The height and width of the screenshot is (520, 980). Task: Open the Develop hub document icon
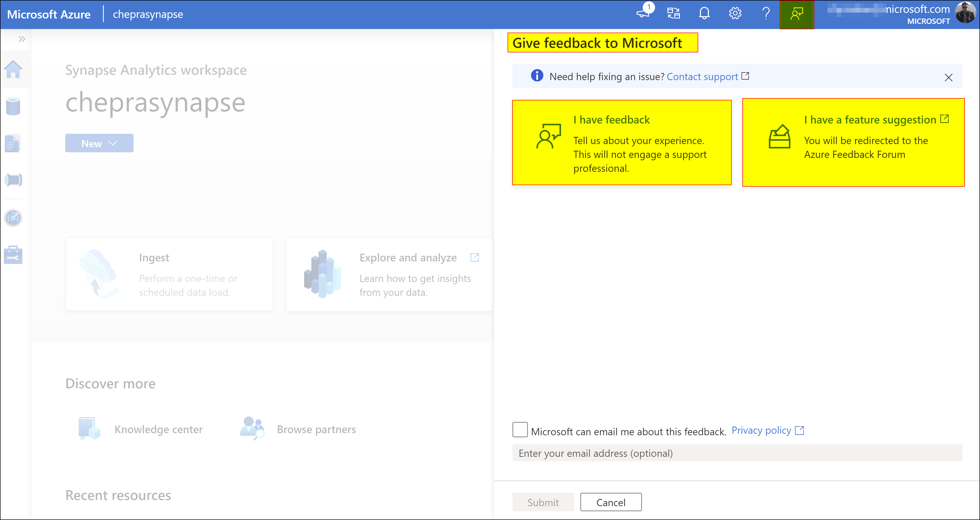[x=13, y=143]
